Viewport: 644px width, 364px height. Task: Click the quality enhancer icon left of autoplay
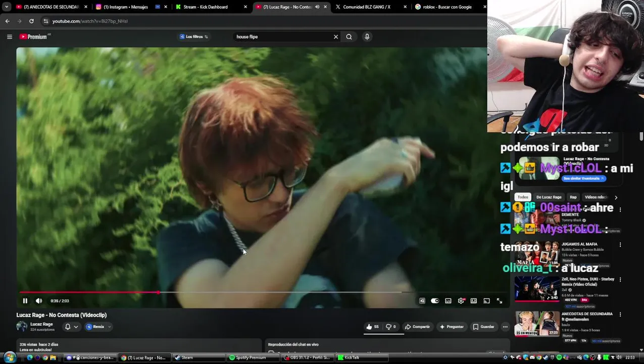[422, 301]
